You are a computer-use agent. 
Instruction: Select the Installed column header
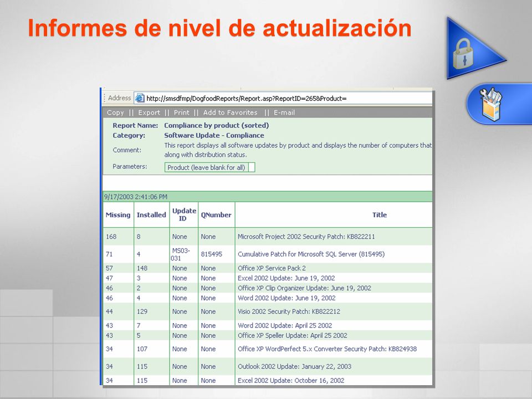tap(151, 215)
